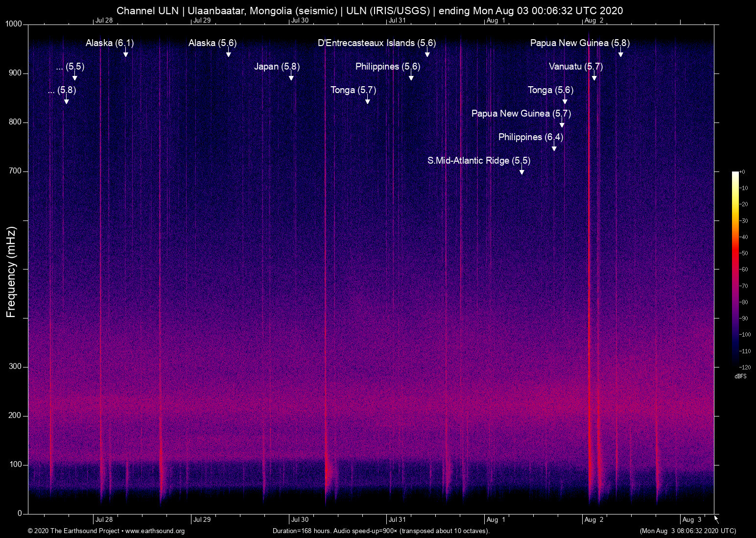Click the "Aug 2" date on the bottom axis
The image size is (756, 538).
[594, 519]
